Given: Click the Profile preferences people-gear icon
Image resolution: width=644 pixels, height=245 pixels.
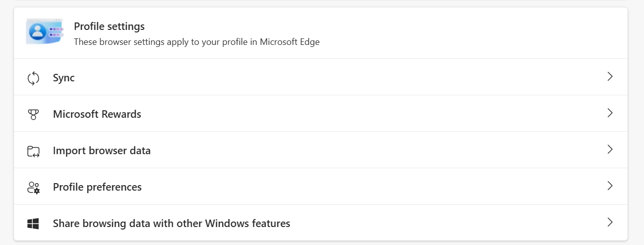Looking at the screenshot, I should 33,187.
